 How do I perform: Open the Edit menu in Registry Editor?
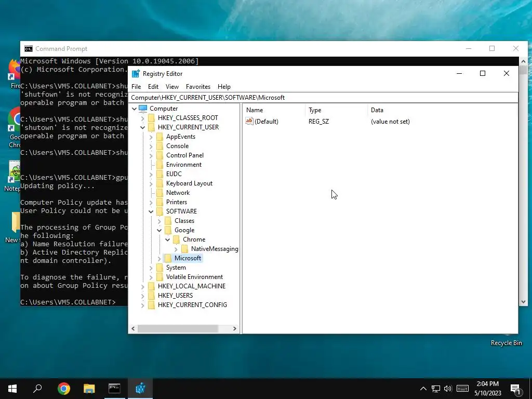tap(153, 87)
